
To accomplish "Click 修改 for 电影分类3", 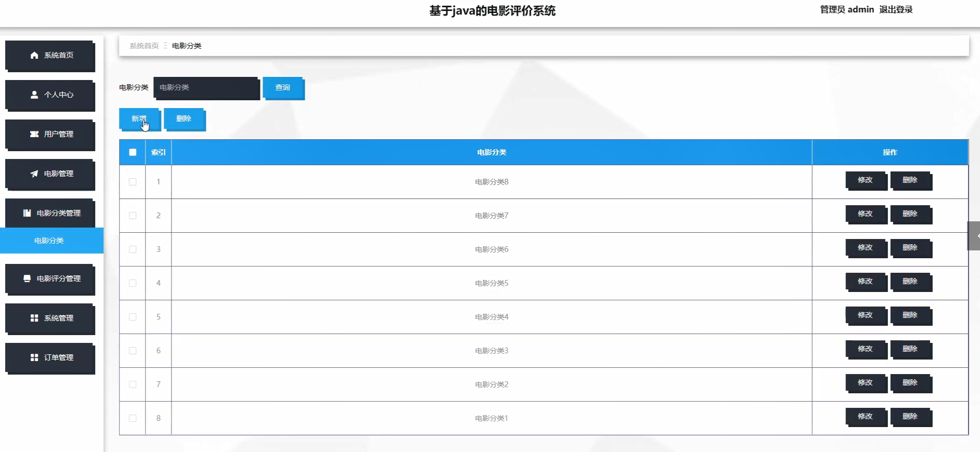I will (866, 350).
